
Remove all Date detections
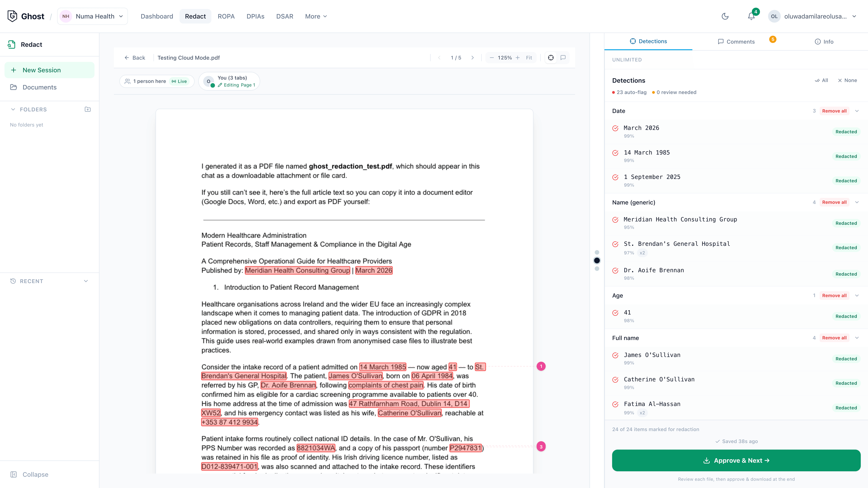(834, 111)
